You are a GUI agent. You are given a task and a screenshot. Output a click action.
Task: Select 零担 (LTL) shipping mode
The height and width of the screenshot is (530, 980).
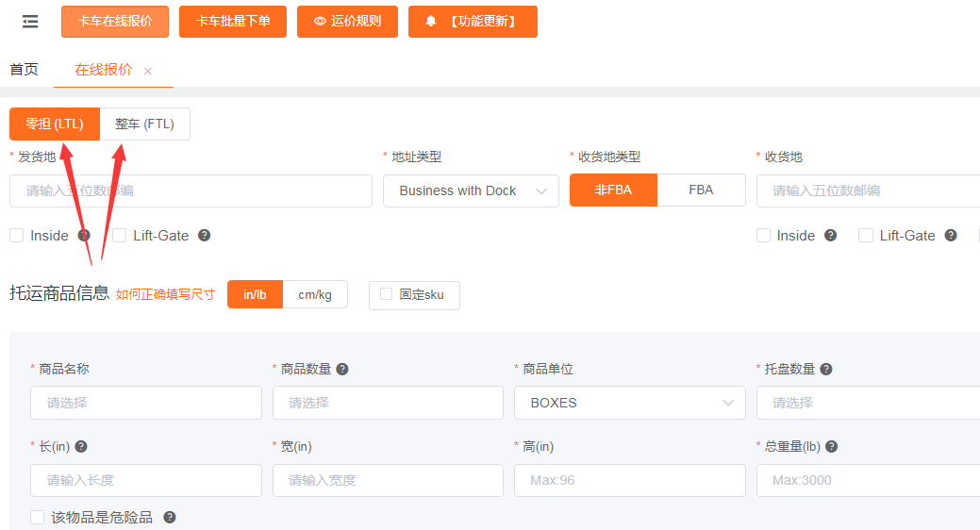(55, 124)
